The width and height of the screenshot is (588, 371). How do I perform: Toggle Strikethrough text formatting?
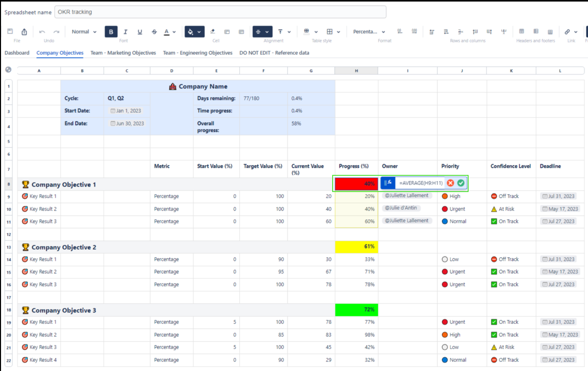154,32
